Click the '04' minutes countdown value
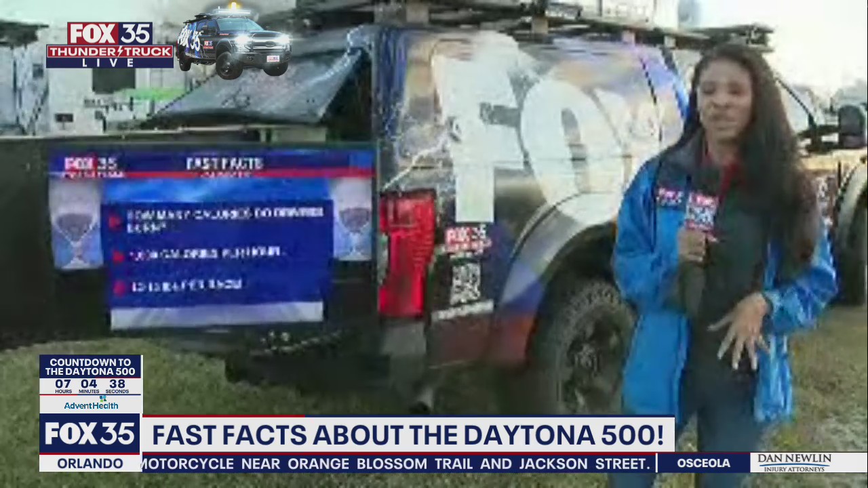 89,384
